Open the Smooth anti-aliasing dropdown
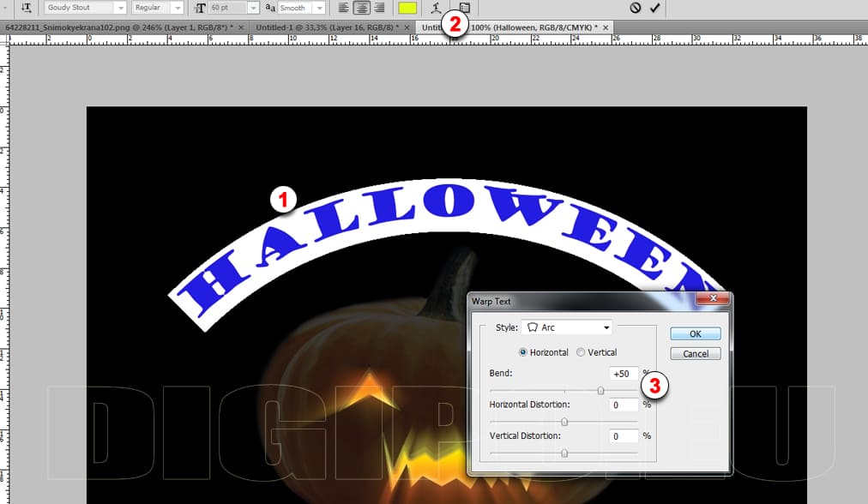Viewport: 868px width, 504px height. click(x=301, y=8)
